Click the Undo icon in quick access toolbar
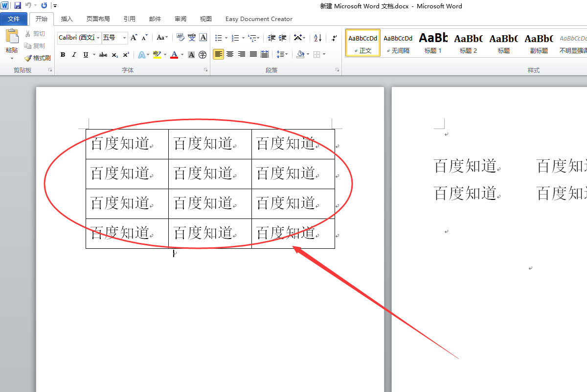The height and width of the screenshot is (392, 587). [x=28, y=5]
